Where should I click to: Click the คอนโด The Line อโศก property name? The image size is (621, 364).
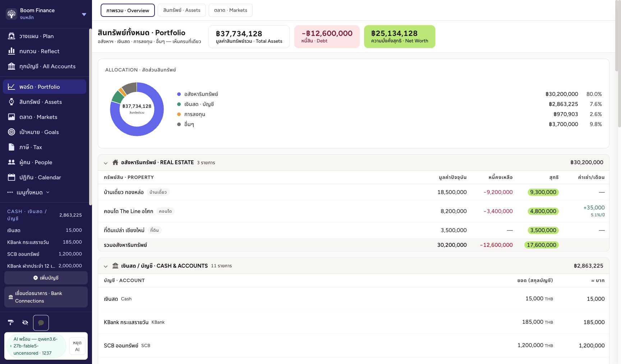[128, 211]
